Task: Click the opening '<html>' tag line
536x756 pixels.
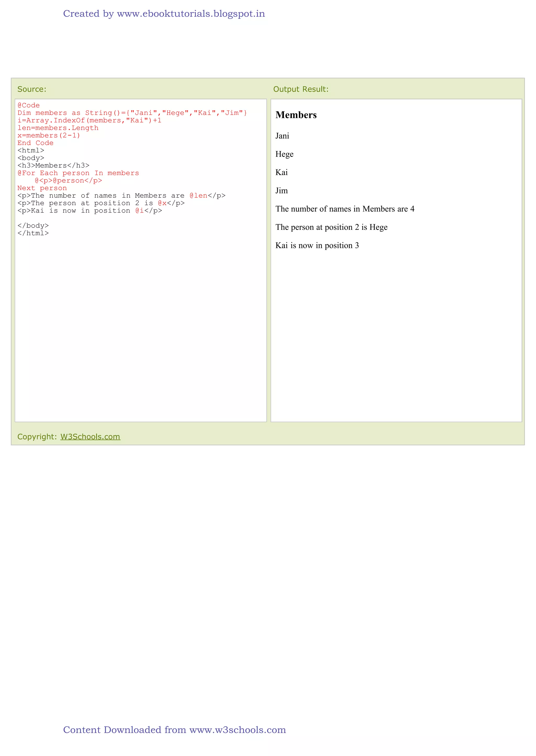Action: tap(31, 150)
